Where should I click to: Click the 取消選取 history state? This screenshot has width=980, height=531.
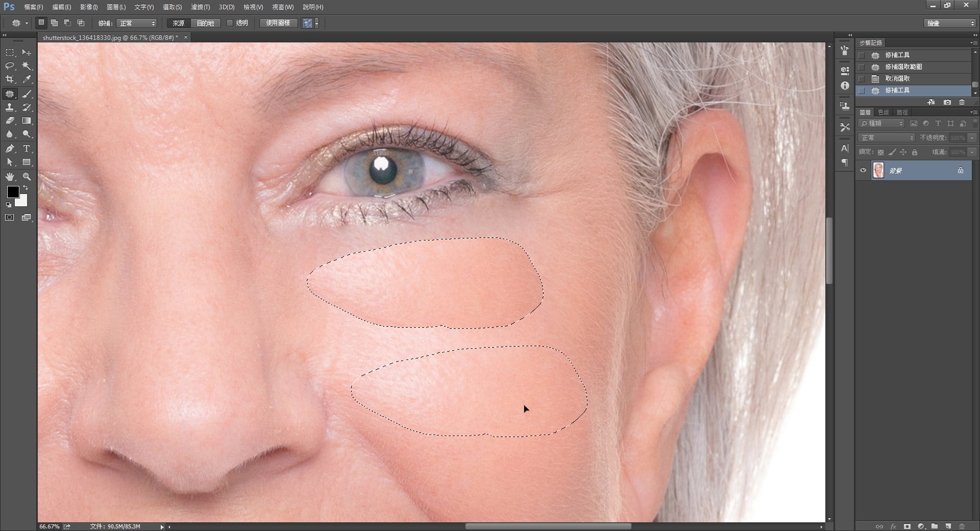point(897,79)
